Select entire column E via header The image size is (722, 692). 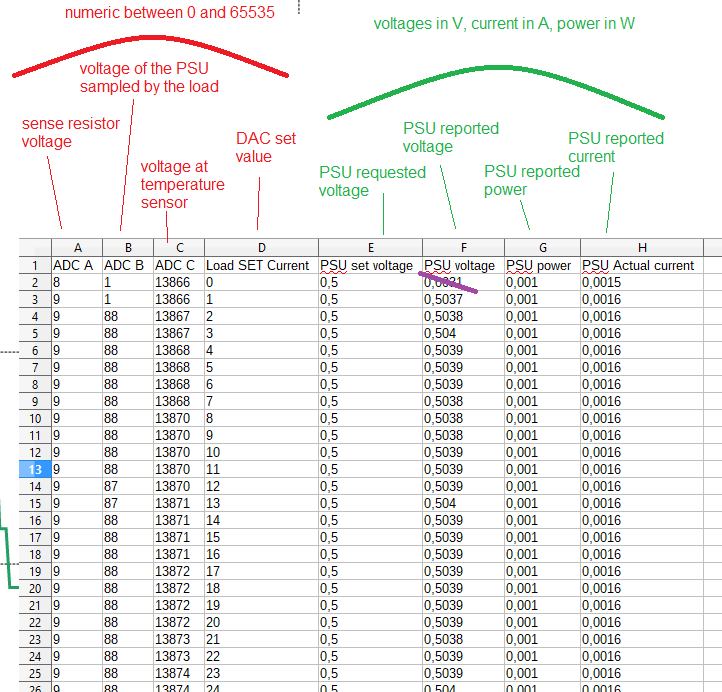[x=370, y=248]
